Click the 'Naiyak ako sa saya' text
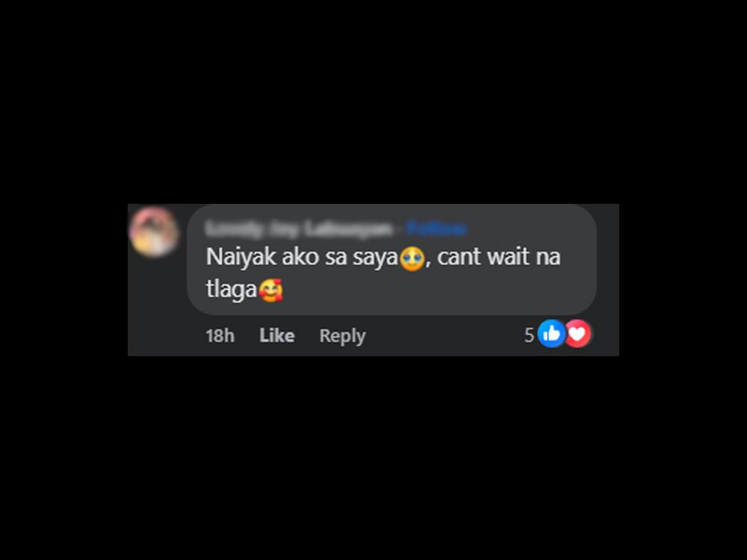Viewport: 747px width, 560px height. [302, 258]
